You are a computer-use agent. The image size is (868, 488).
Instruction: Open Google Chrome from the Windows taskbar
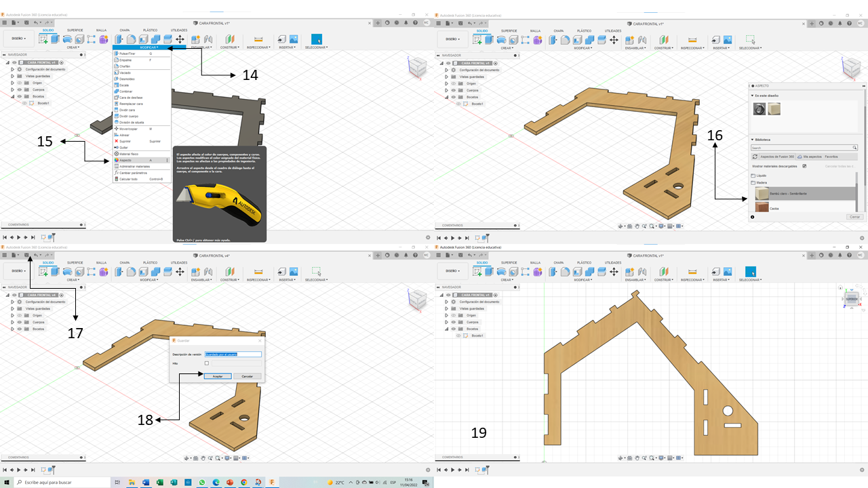(x=244, y=482)
